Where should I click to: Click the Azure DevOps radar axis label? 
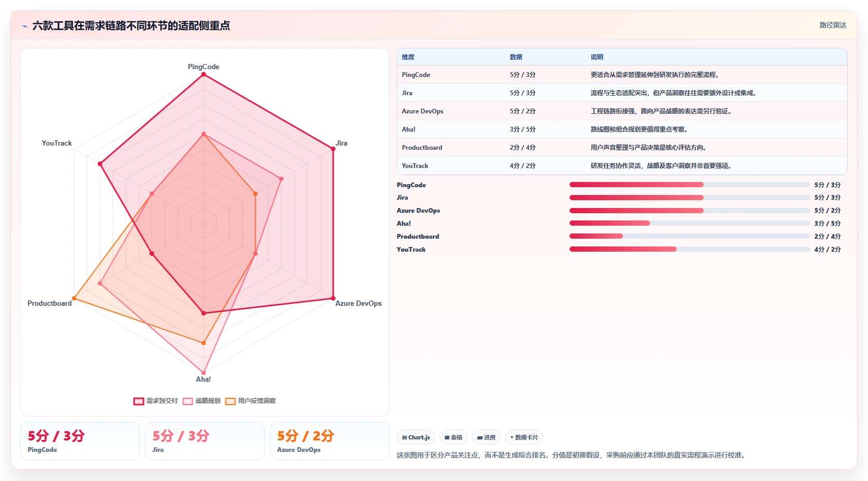pos(358,303)
